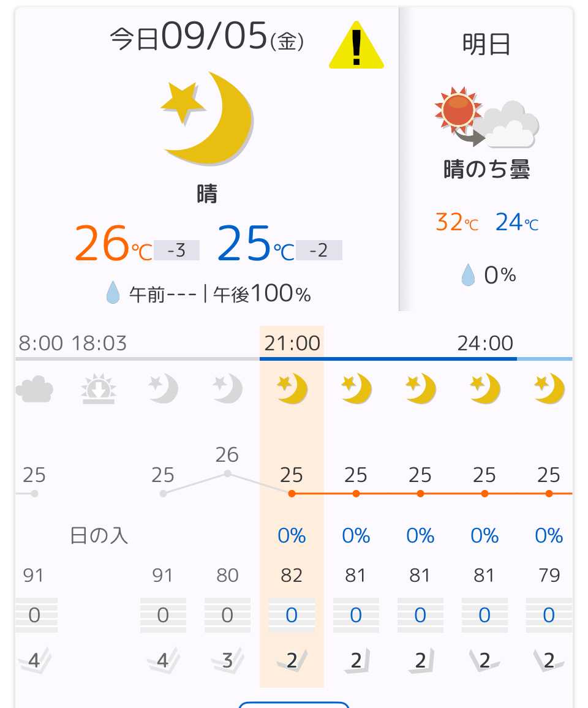Tap the 21:00 time label
This screenshot has height=708, width=588.
pyautogui.click(x=292, y=343)
